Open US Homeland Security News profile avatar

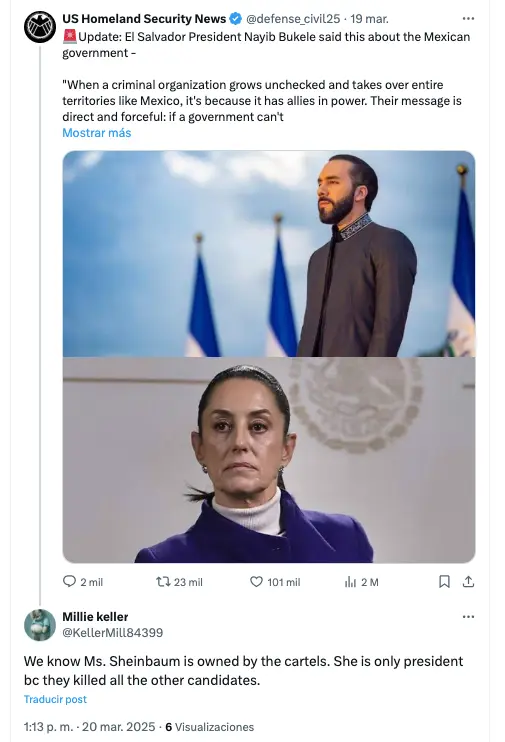(40, 27)
